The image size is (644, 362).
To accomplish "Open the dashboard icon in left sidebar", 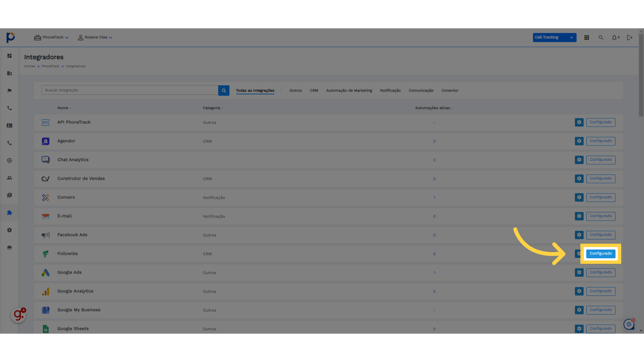I will click(x=9, y=56).
